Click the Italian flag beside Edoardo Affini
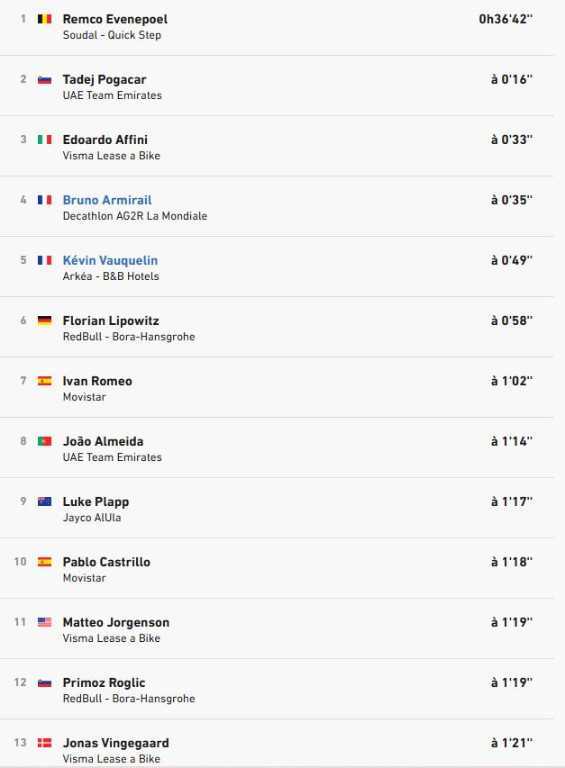This screenshot has height=768, width=565. [45, 140]
